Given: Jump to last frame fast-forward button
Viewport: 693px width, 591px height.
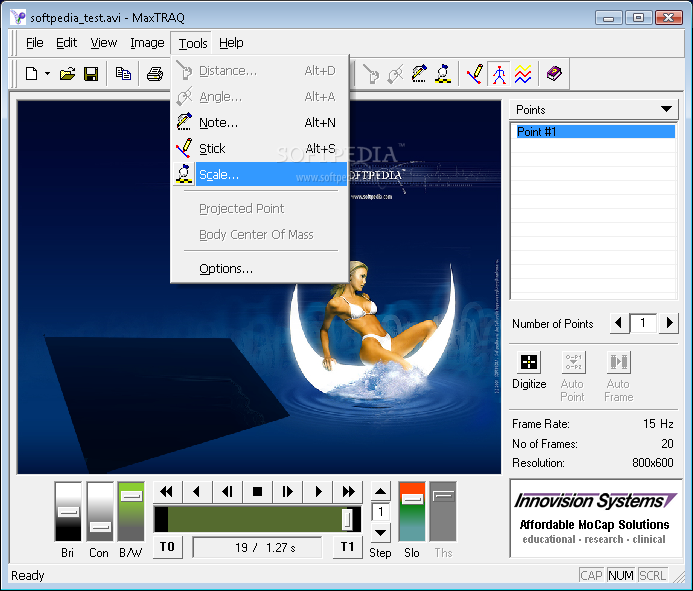Looking at the screenshot, I should [x=348, y=492].
